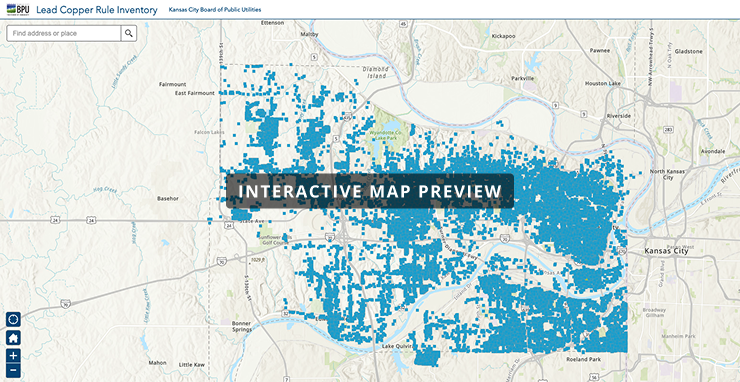Click the Kansas City map label
The height and width of the screenshot is (382, 740).
click(x=666, y=251)
